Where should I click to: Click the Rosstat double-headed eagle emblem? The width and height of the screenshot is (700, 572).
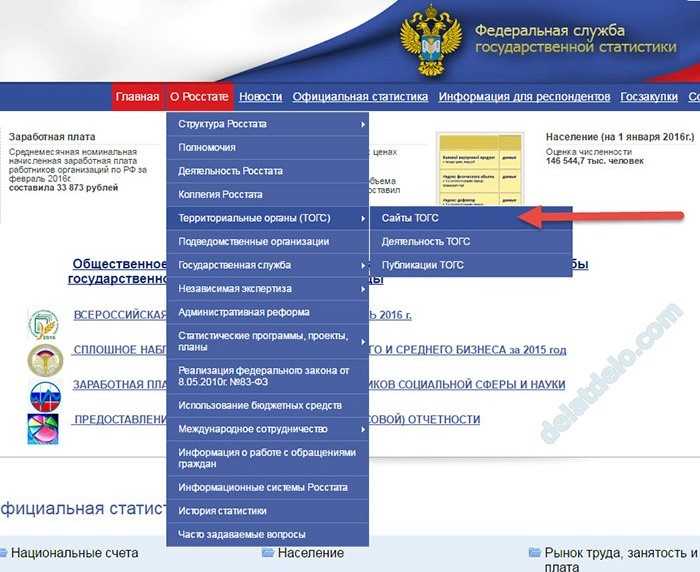[430, 41]
